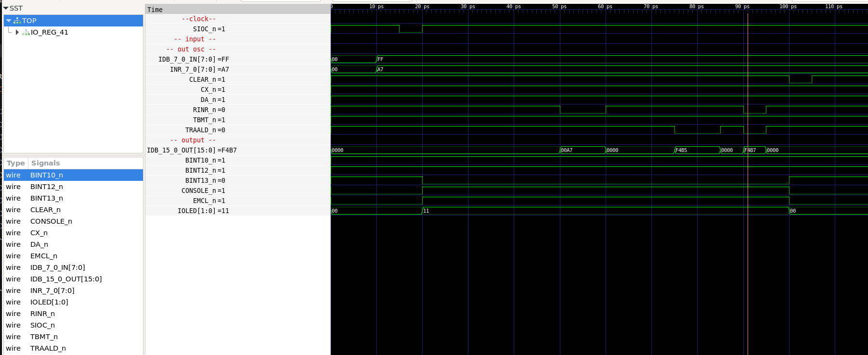Screen dimensions: 868x355
Task: Select the -- input -- comment trace
Action: [x=238, y=39]
